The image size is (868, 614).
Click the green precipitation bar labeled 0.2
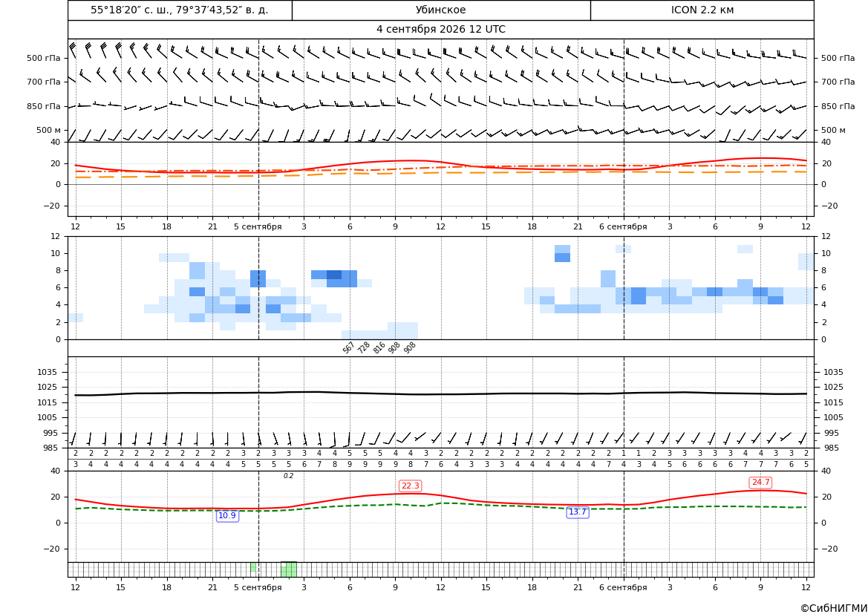coord(288,569)
